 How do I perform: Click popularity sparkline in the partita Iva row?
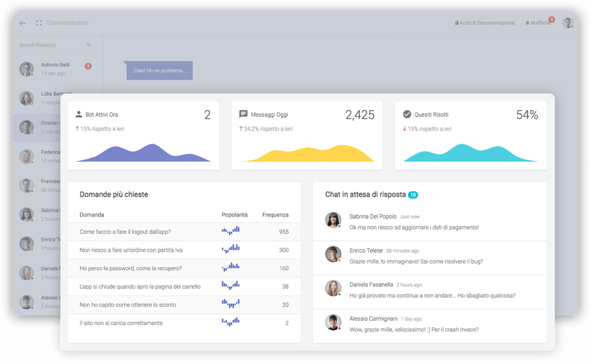coord(230,249)
